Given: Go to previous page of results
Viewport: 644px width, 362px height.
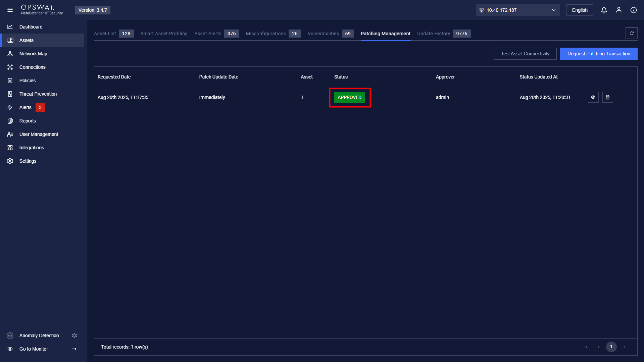Looking at the screenshot, I should 598,347.
